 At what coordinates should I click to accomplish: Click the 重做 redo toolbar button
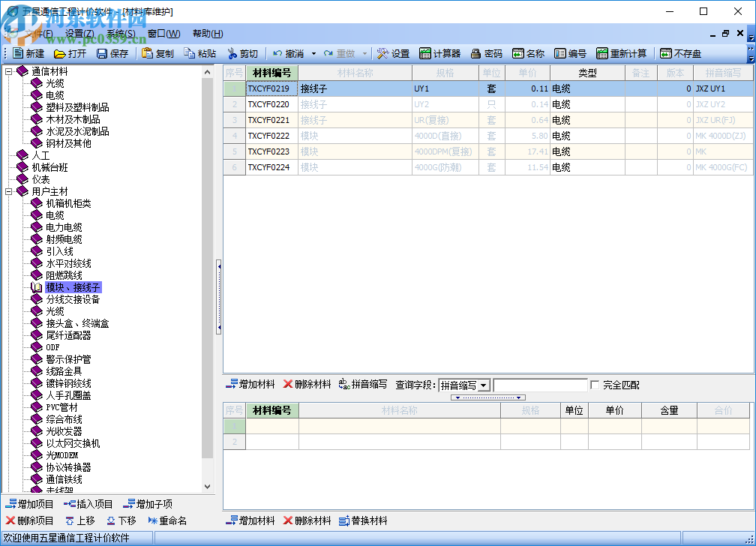click(340, 53)
